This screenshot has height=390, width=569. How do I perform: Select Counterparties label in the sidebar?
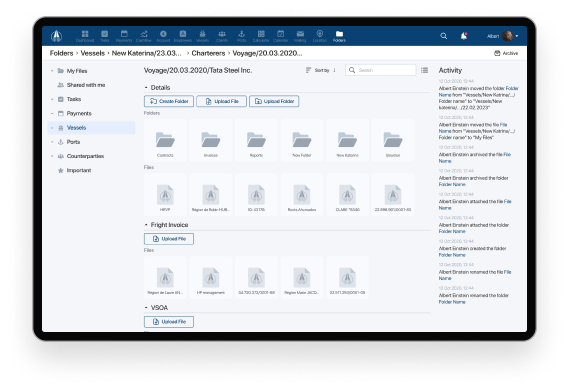pyautogui.click(x=85, y=156)
